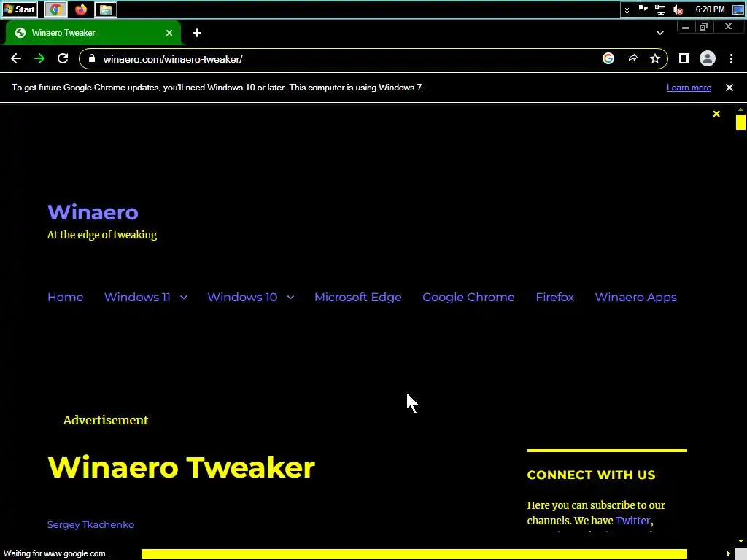Launch Firefox from the taskbar

pyautogui.click(x=81, y=9)
